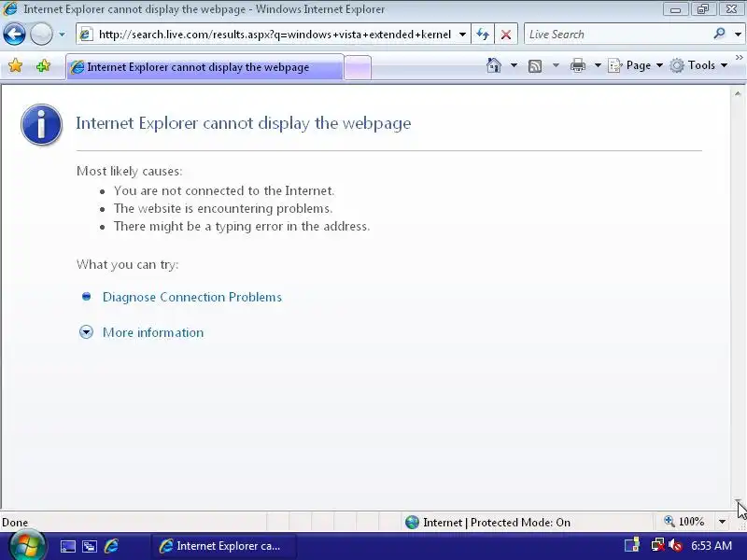Click the zoom level 100% button

point(685,522)
